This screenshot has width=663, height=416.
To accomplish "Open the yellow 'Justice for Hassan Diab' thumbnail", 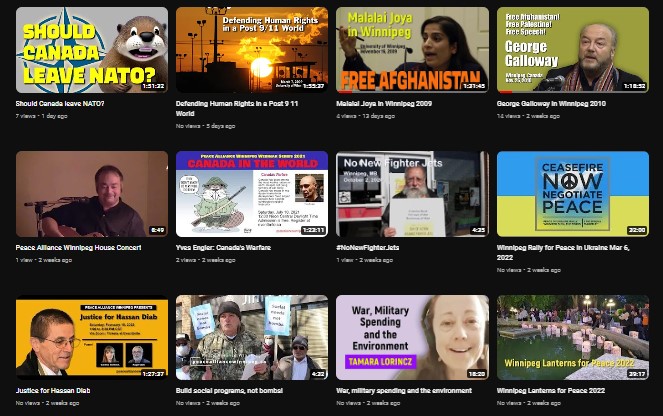I will pos(92,337).
